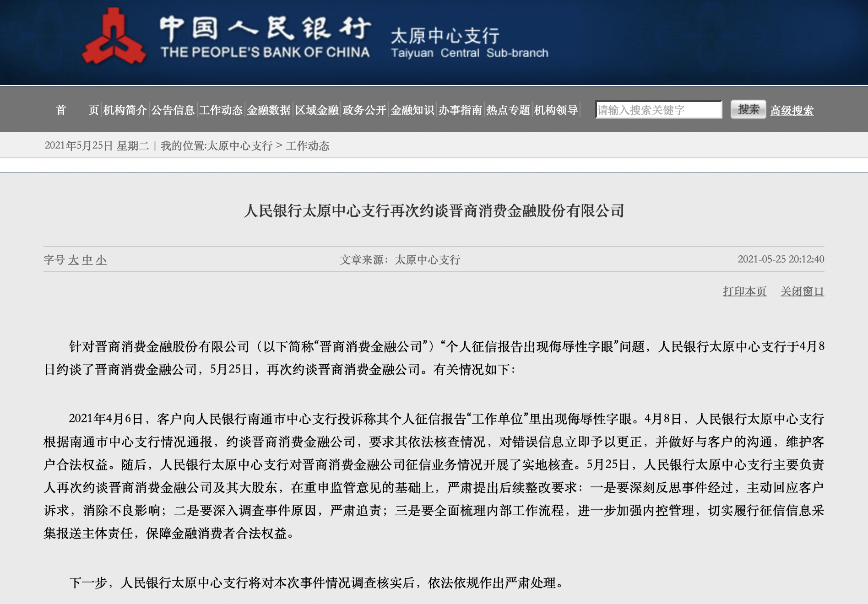This screenshot has height=604, width=868.
Task: Click the search keyword input field
Action: coord(658,110)
